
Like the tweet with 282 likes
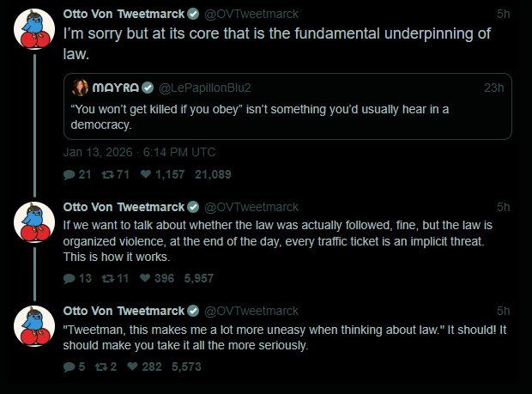[x=133, y=367]
